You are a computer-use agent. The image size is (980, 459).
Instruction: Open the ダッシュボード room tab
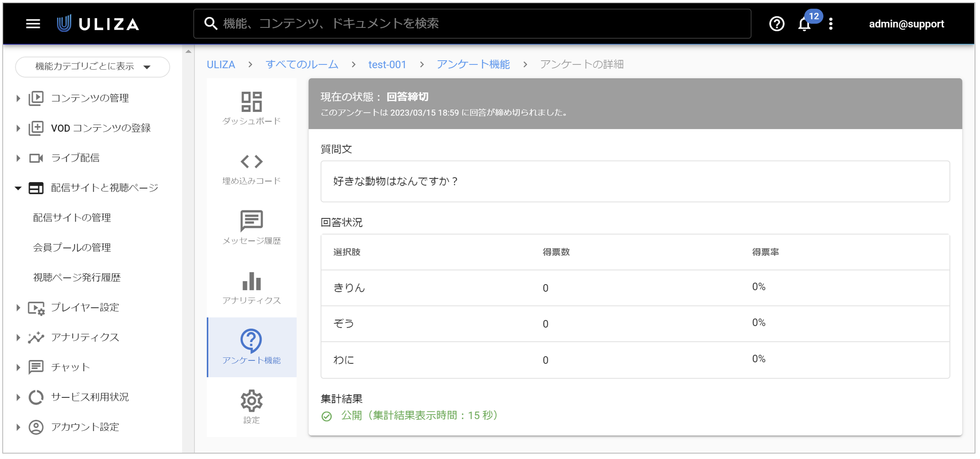click(x=251, y=108)
